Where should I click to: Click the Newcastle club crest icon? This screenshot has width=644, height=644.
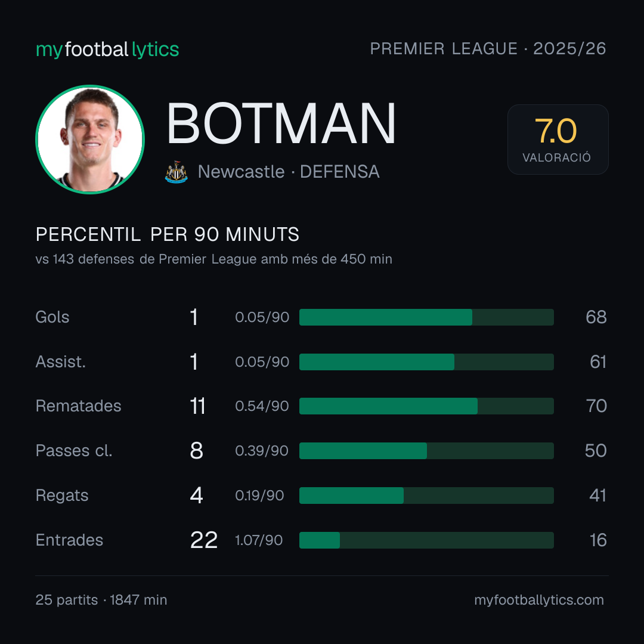coord(176,172)
